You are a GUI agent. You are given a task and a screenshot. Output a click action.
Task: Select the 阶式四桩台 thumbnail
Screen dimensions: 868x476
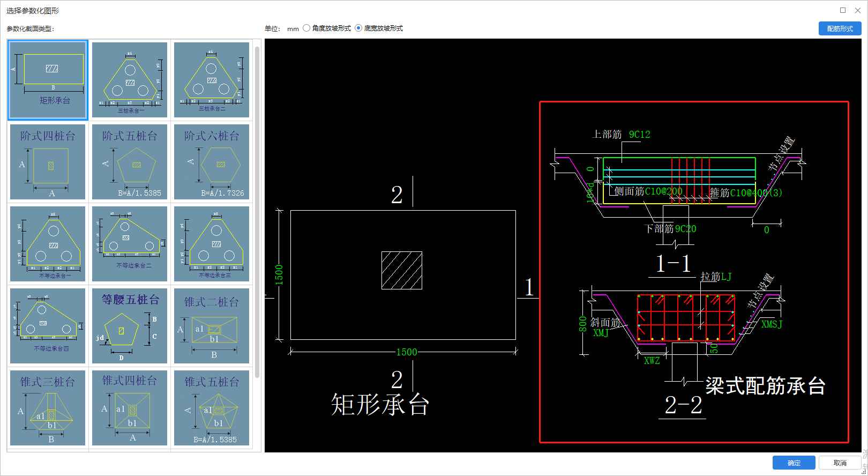coord(48,162)
